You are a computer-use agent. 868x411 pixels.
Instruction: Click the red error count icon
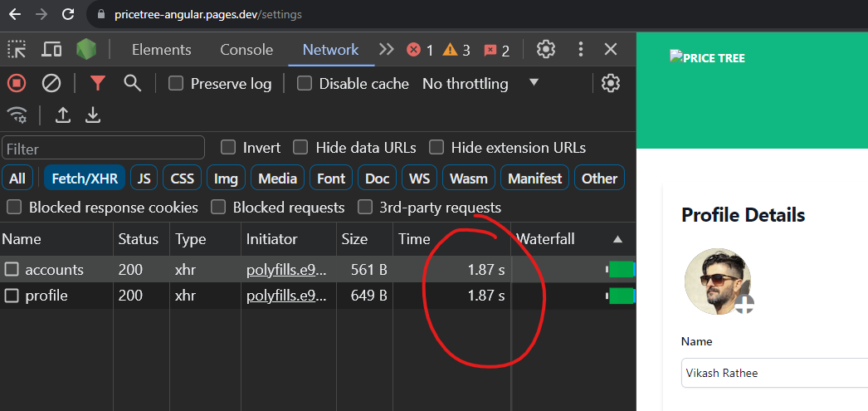(413, 50)
